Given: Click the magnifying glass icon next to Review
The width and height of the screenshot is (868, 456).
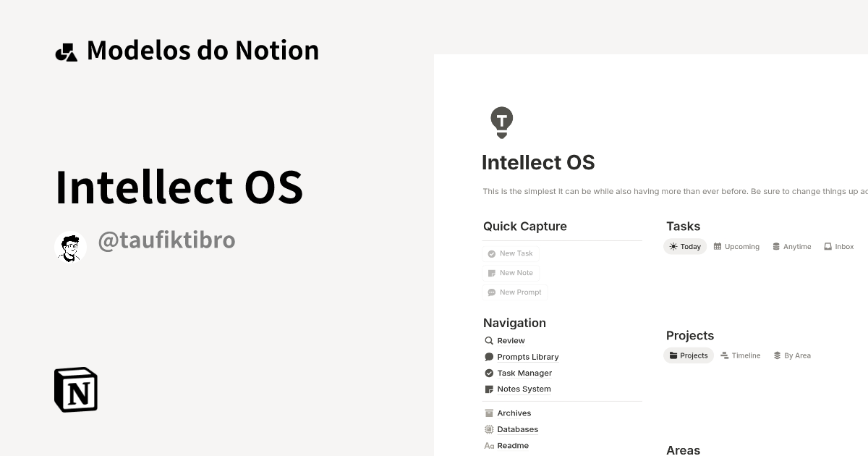Looking at the screenshot, I should (489, 340).
